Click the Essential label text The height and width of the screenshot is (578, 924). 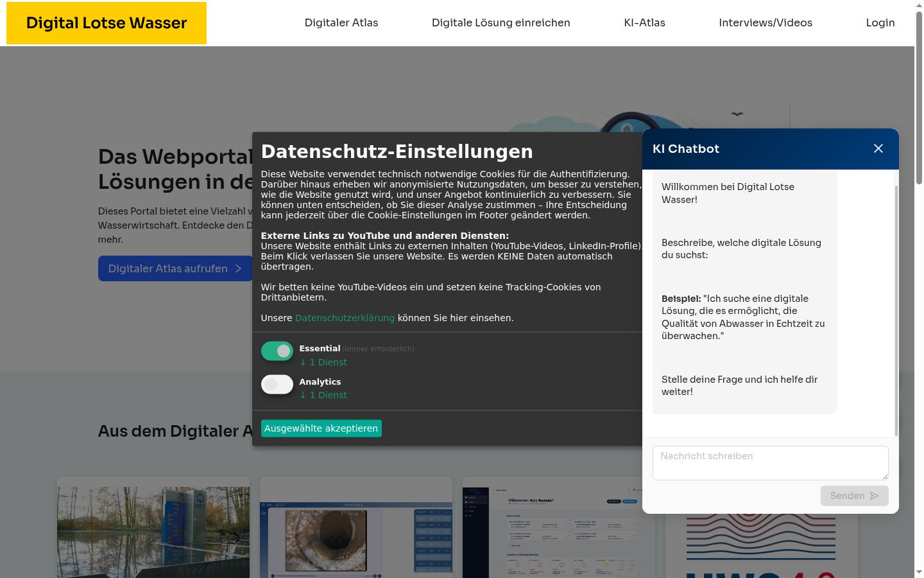(320, 348)
